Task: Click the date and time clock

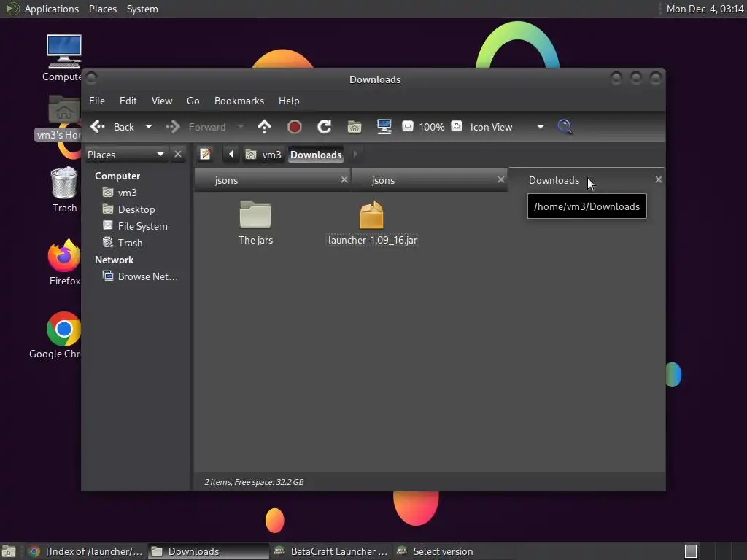Action: (x=705, y=9)
